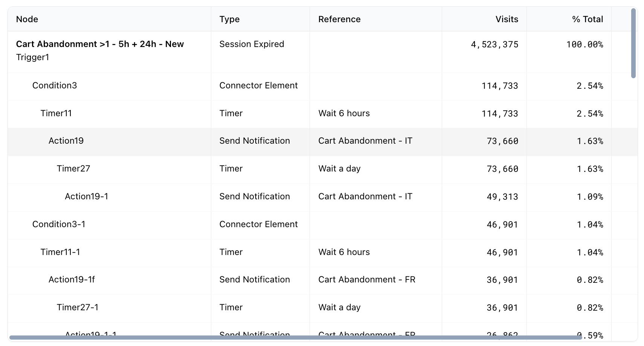Click the Timer27 node
644x346 pixels.
pyautogui.click(x=73, y=168)
